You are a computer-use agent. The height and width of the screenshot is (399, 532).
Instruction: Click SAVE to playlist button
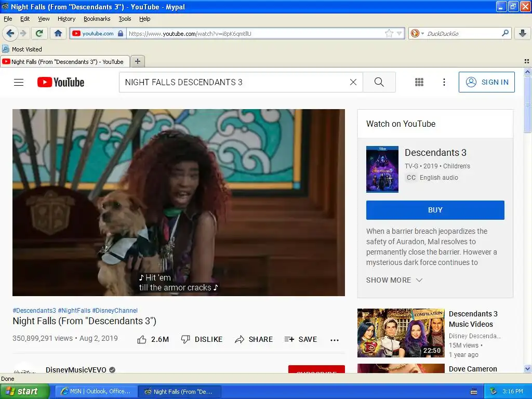pos(301,339)
